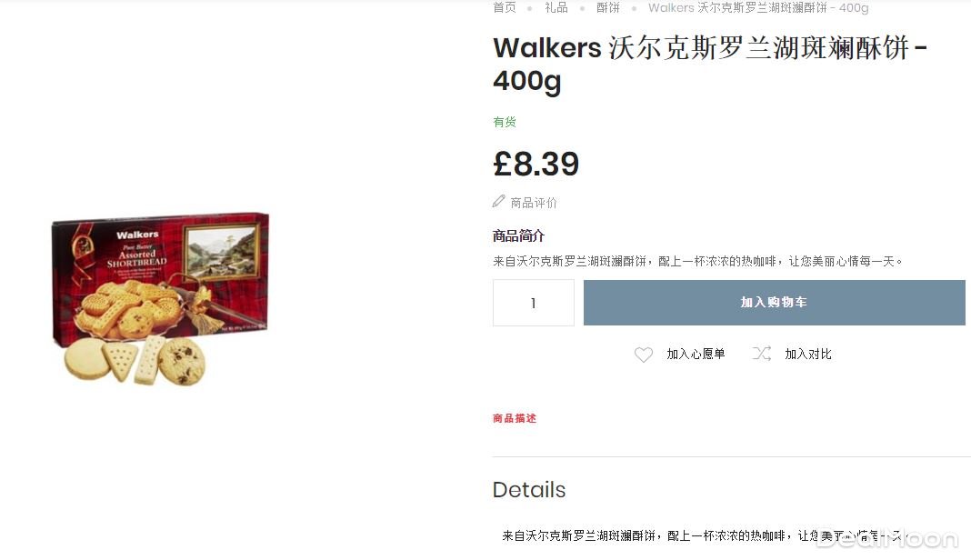
Task: Click the last breadcrumb product name
Action: [758, 7]
